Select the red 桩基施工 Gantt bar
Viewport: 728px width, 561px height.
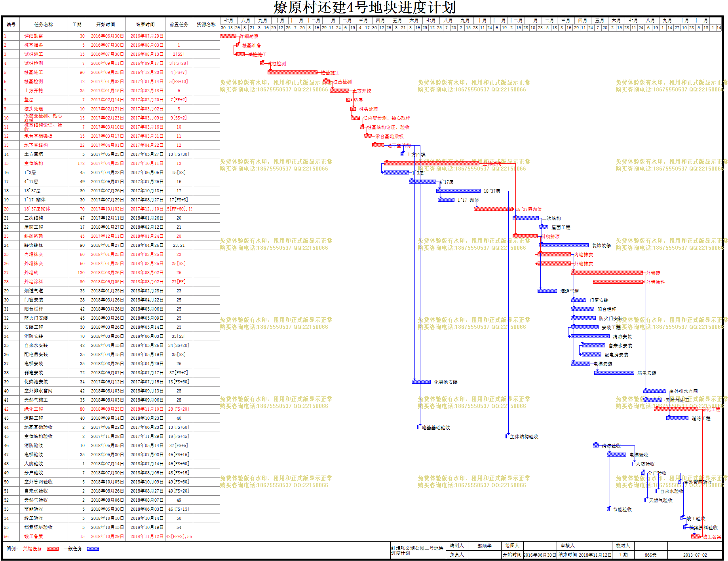(293, 72)
